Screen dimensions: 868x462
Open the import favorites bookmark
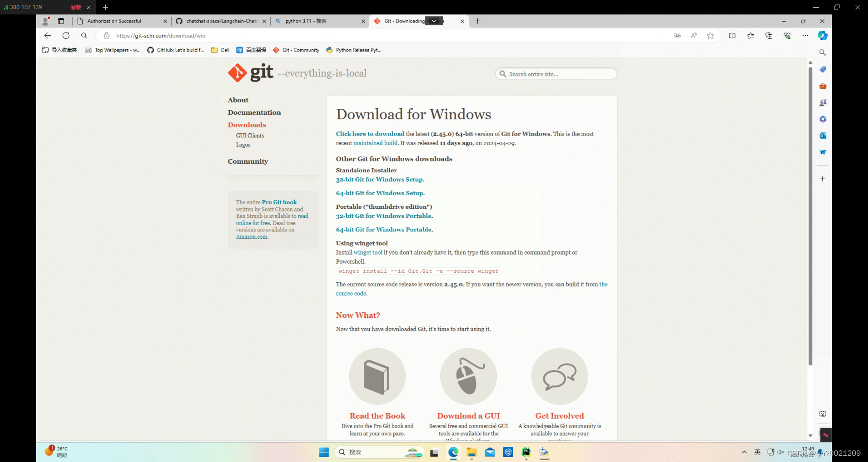coord(59,50)
